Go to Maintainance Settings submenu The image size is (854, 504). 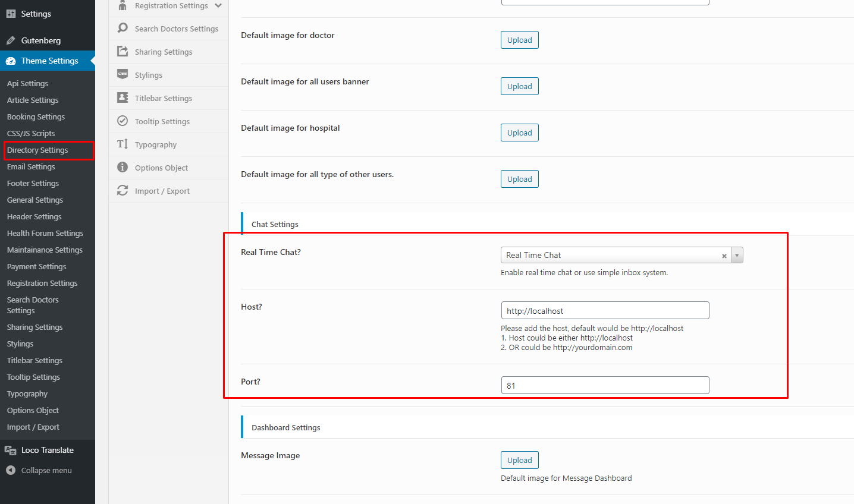[45, 250]
